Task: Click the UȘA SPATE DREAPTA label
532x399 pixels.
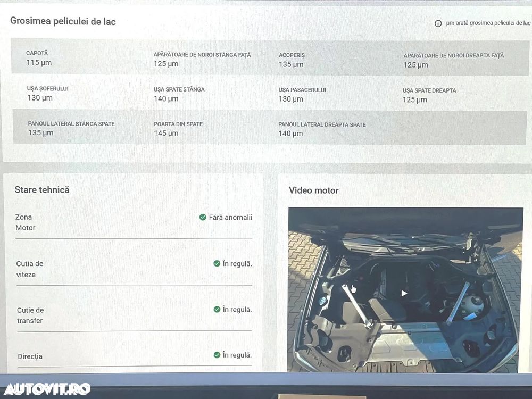Action: pyautogui.click(x=429, y=90)
